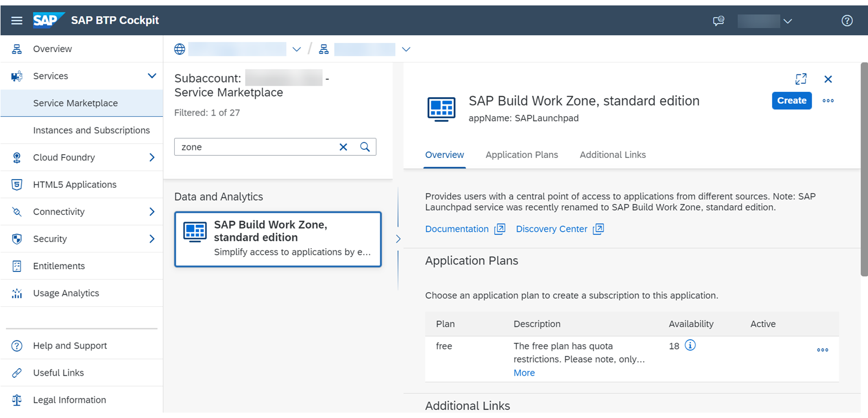This screenshot has height=418, width=868.
Task: Show availability info for free plan
Action: [690, 345]
